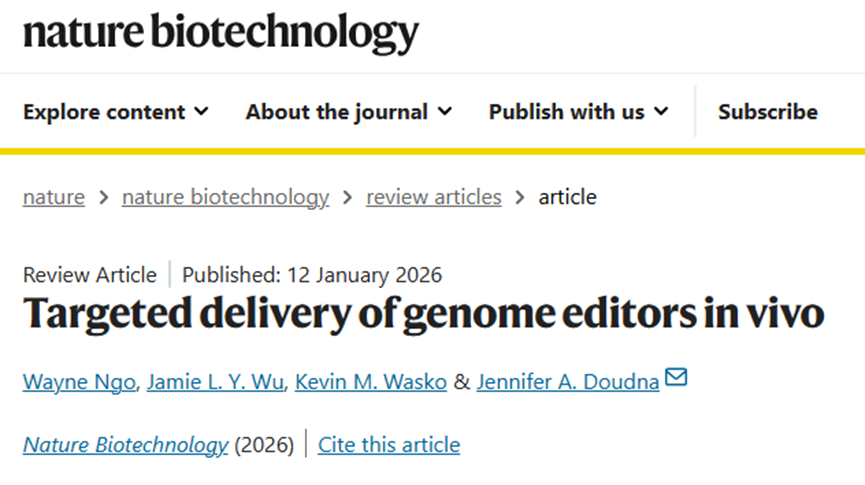Click the Cite this article link
Image resolution: width=865 pixels, height=485 pixels.
[389, 445]
